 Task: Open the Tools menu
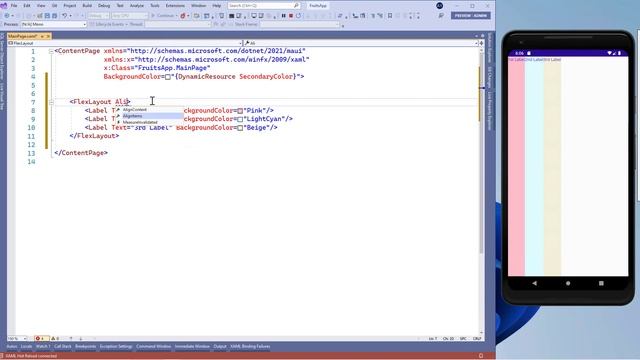point(155,6)
